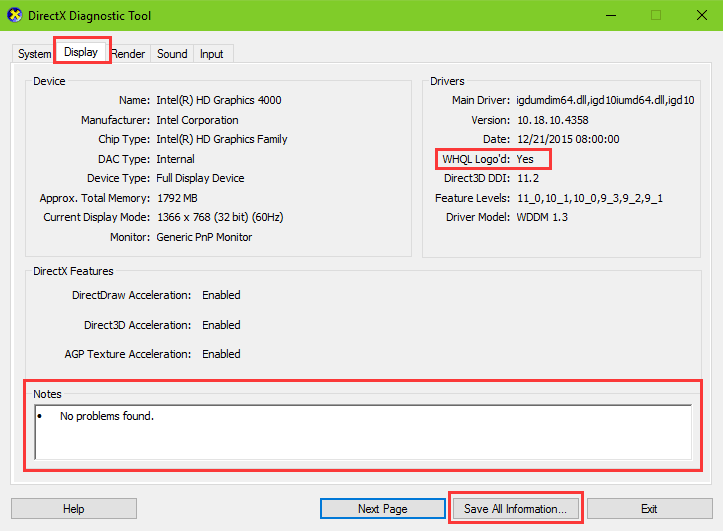Viewport: 723px width, 531px height.
Task: Click monitor value 'Generic PnP Monitor'
Action: pos(204,237)
